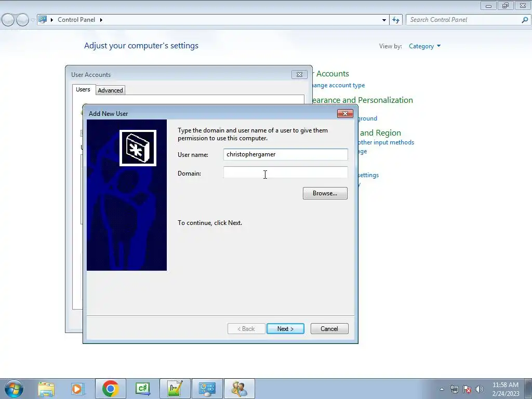
Task: Open Windows Start menu orb
Action: [x=14, y=389]
